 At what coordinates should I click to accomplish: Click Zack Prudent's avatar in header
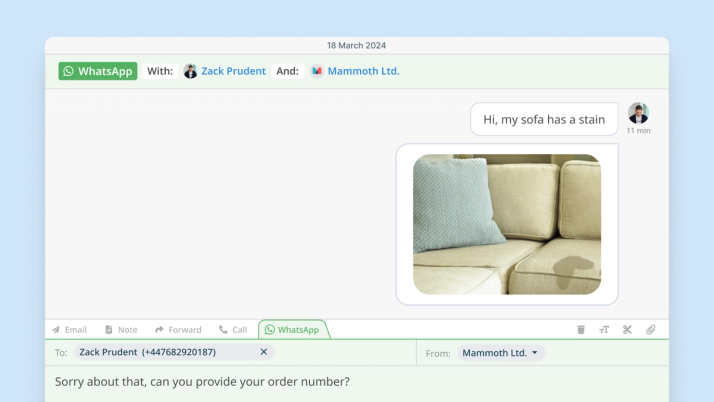(x=190, y=71)
